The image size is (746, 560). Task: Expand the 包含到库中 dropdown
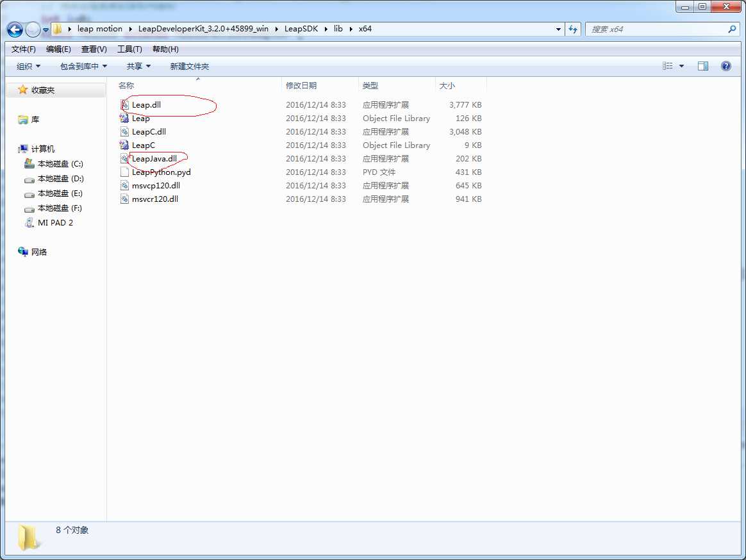[83, 66]
